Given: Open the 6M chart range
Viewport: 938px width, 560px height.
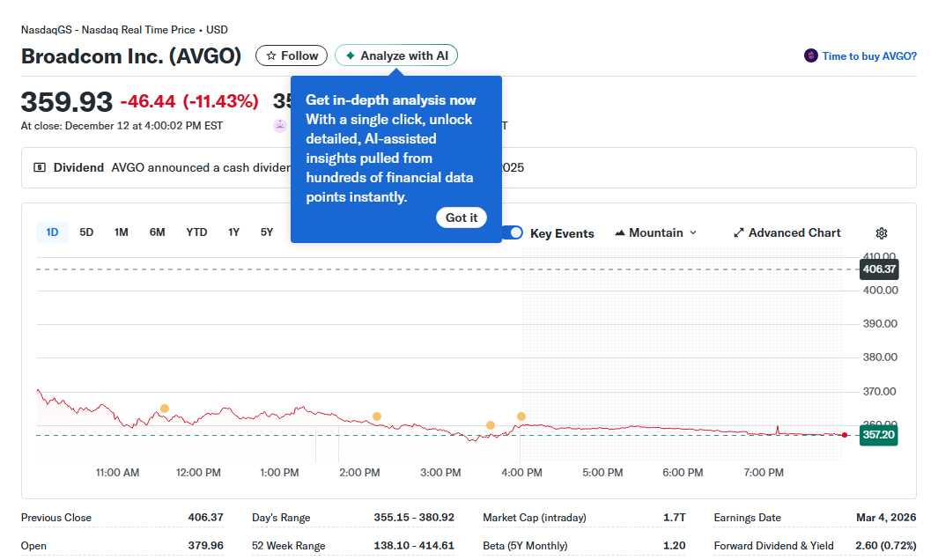Looking at the screenshot, I should [x=157, y=232].
